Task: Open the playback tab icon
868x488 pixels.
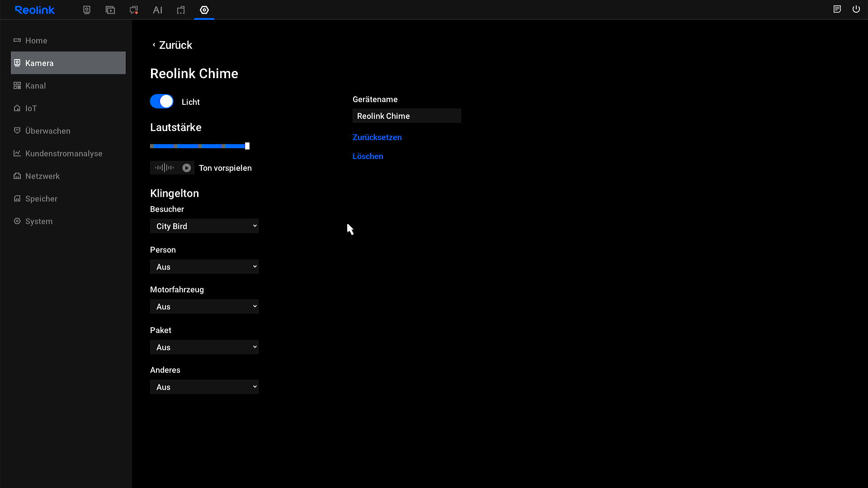Action: pyautogui.click(x=110, y=10)
